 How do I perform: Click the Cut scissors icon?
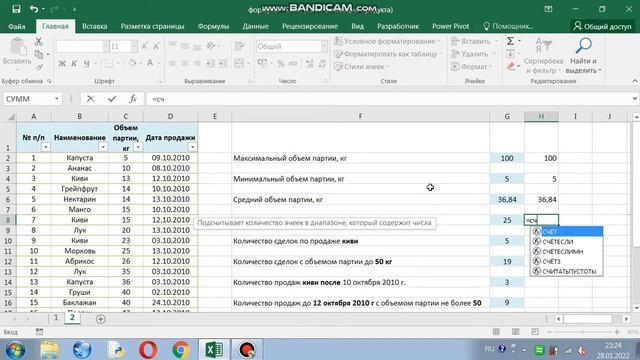(38, 41)
